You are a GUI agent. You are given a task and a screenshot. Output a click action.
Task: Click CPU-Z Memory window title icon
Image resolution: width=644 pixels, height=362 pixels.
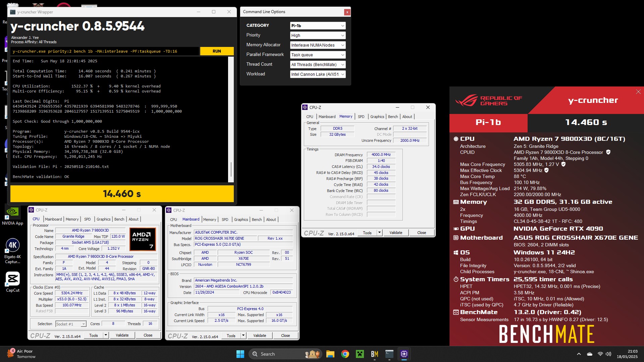(x=305, y=107)
